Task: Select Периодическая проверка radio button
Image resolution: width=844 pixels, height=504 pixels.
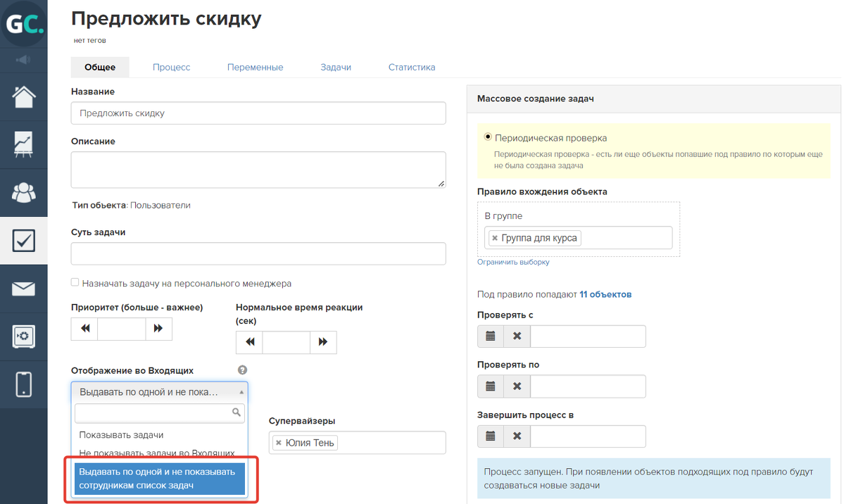Action: (x=488, y=137)
